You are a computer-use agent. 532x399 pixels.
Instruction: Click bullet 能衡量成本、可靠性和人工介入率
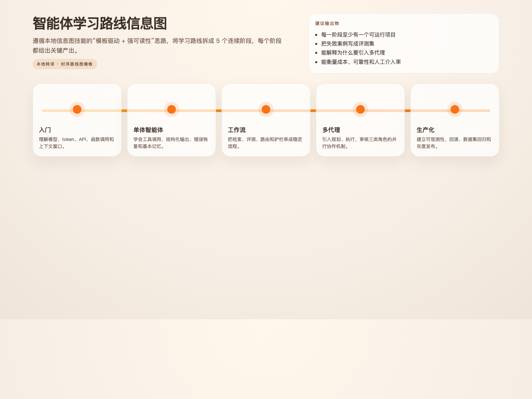[361, 62]
